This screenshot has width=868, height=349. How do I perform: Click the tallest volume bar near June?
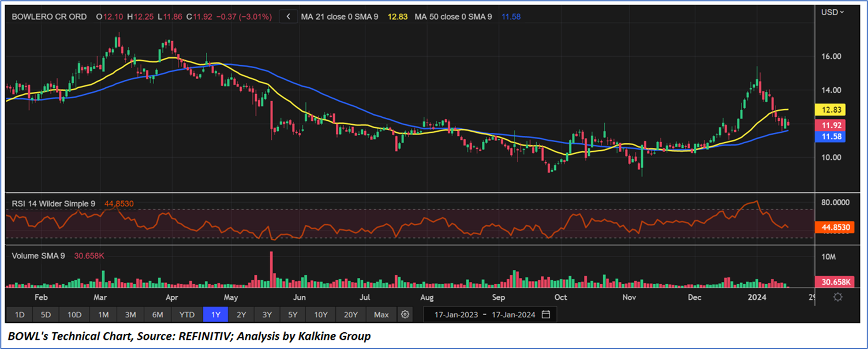[271, 269]
